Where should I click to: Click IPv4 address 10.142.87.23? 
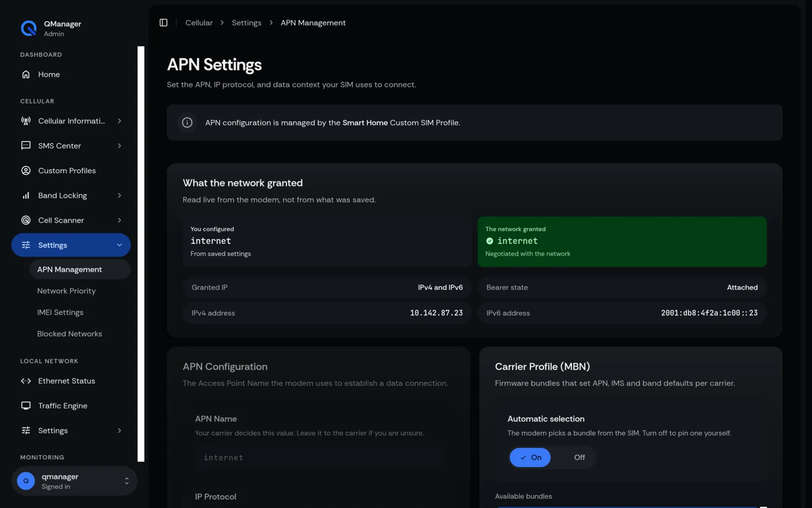click(436, 313)
